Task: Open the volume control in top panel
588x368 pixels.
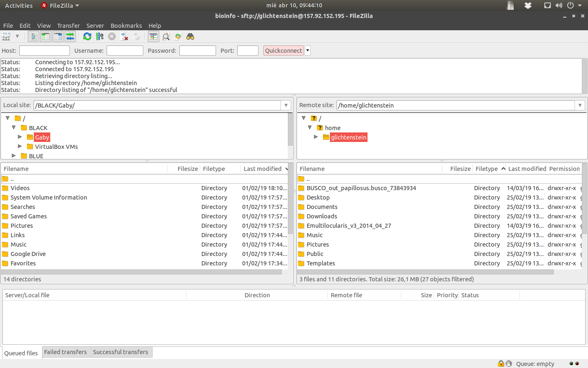Action: pos(559,5)
